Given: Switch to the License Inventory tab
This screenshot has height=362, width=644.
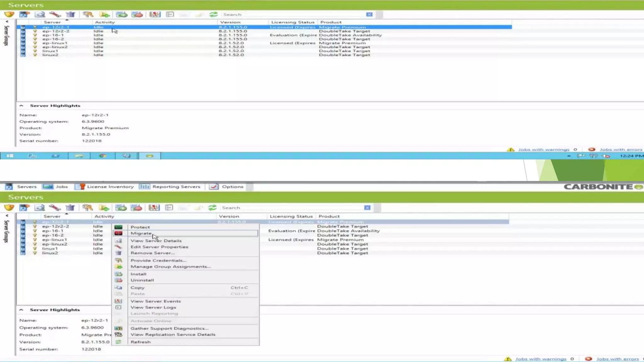Looking at the screenshot, I should (x=110, y=187).
